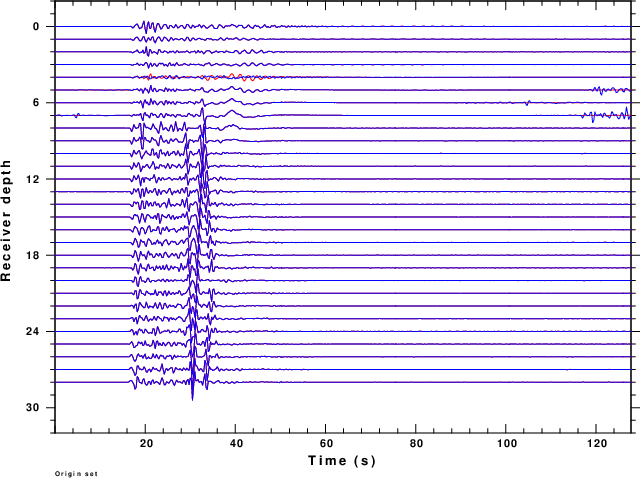Click the x-axis tick label 100
Image resolution: width=640 pixels, height=478 pixels.
[507, 443]
